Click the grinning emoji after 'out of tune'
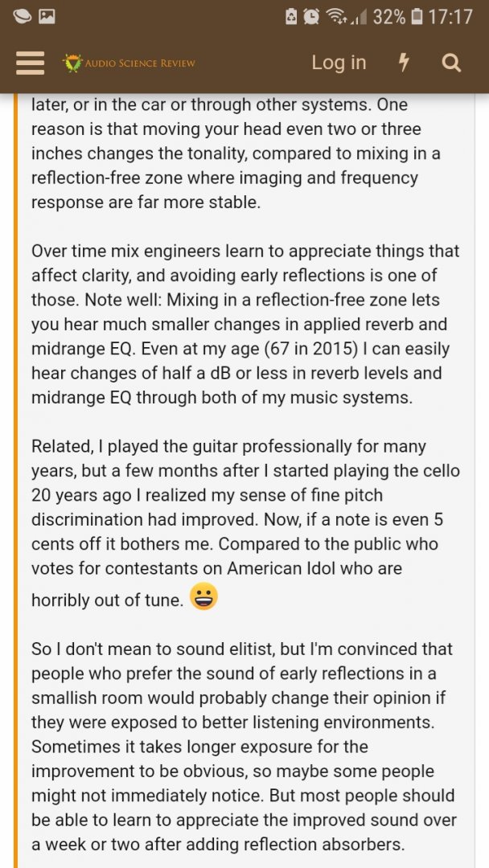489x868 pixels. point(203,596)
